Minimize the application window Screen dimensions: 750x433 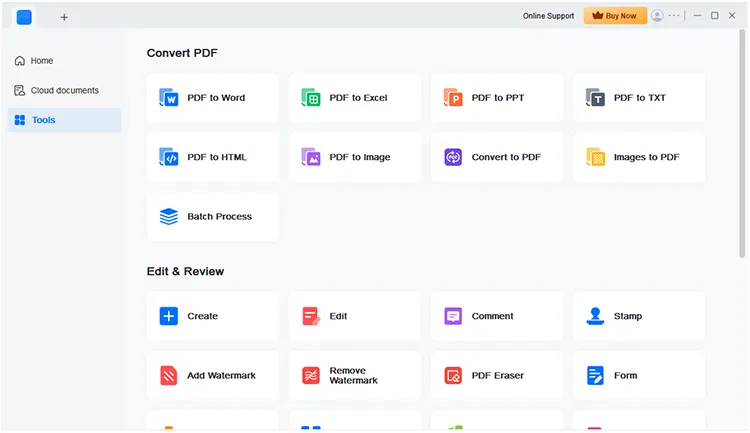click(x=697, y=16)
